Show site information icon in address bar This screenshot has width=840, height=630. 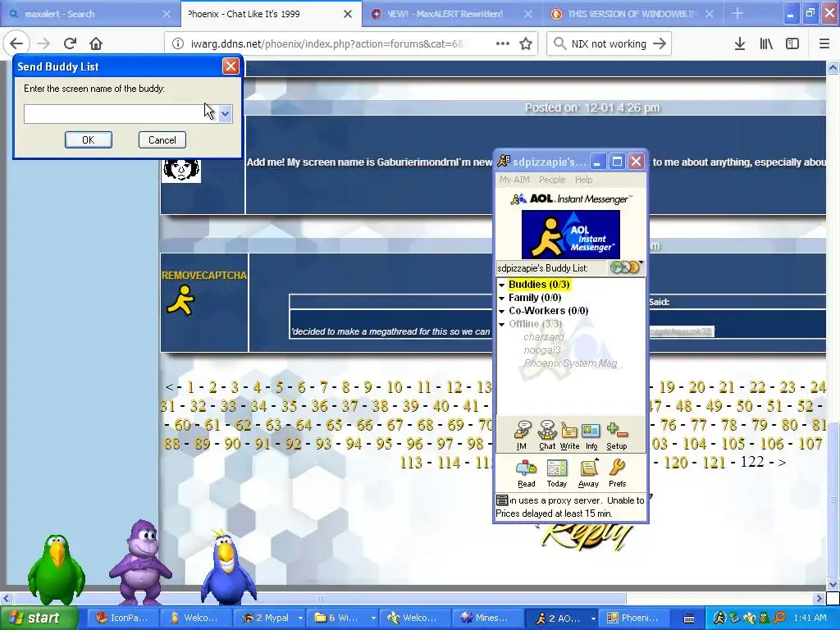click(x=178, y=43)
